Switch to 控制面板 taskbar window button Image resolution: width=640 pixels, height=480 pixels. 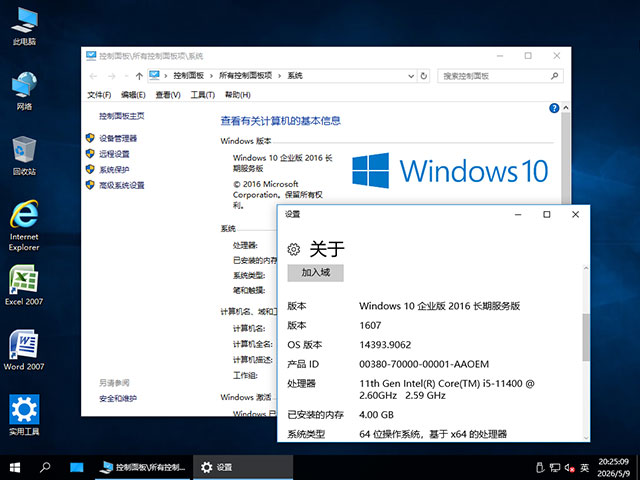[x=142, y=467]
